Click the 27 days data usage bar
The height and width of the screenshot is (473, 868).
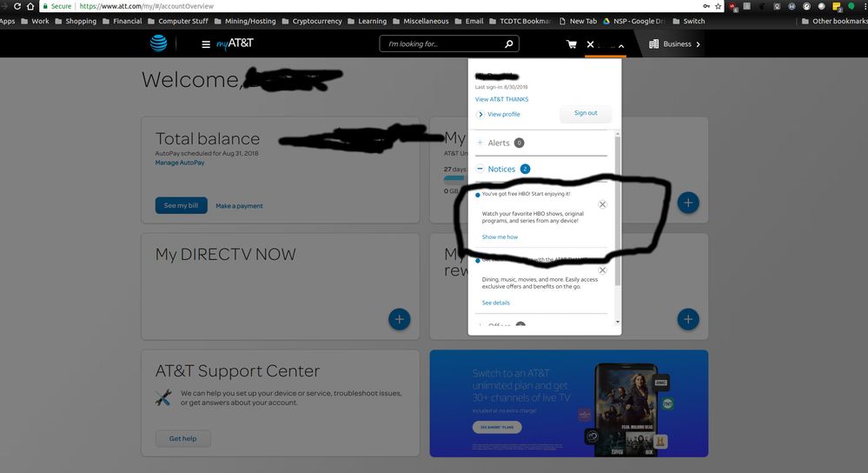(454, 177)
